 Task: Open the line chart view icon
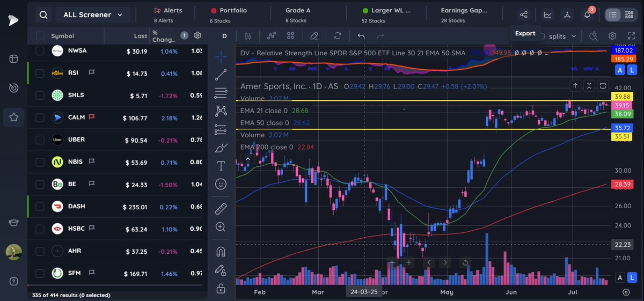547,15
